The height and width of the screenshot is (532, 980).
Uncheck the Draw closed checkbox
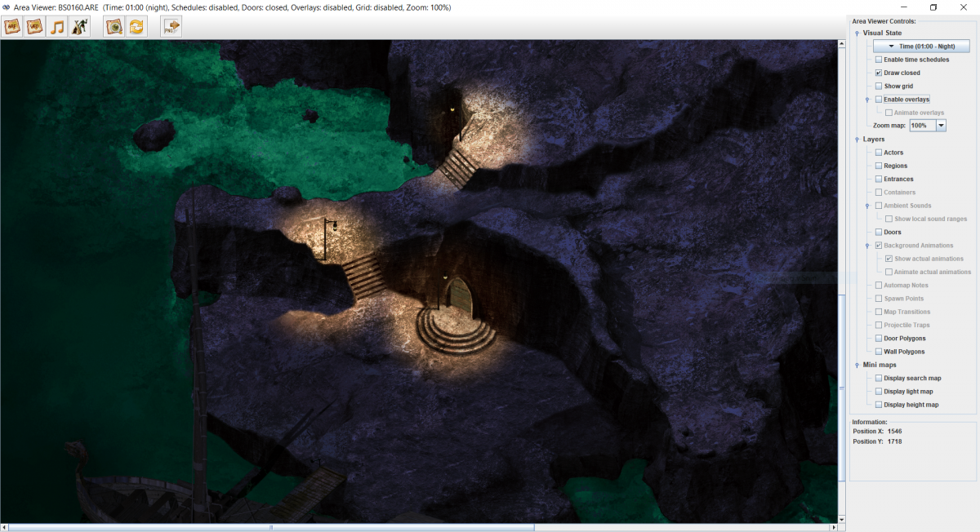pyautogui.click(x=879, y=73)
